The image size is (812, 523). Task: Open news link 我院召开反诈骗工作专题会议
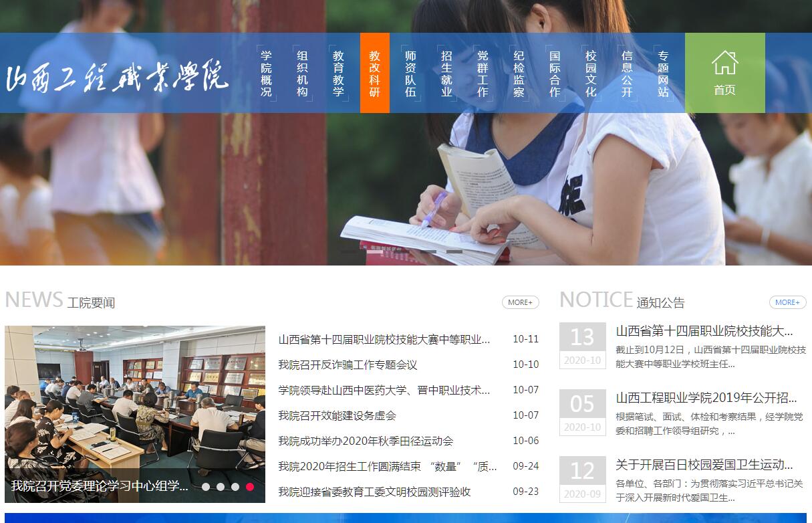tap(348, 364)
